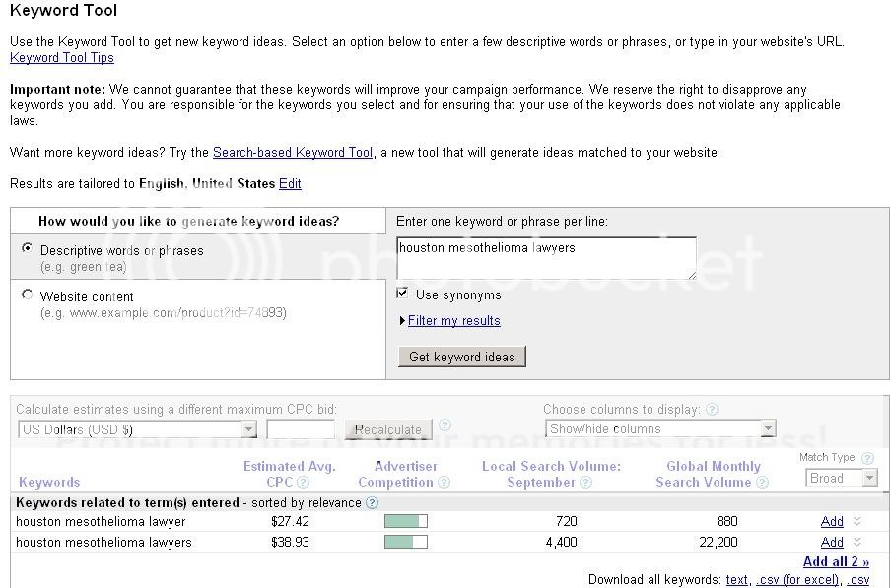The height and width of the screenshot is (588, 890).
Task: Open help for Local Search Volume: September
Action: pos(586,483)
